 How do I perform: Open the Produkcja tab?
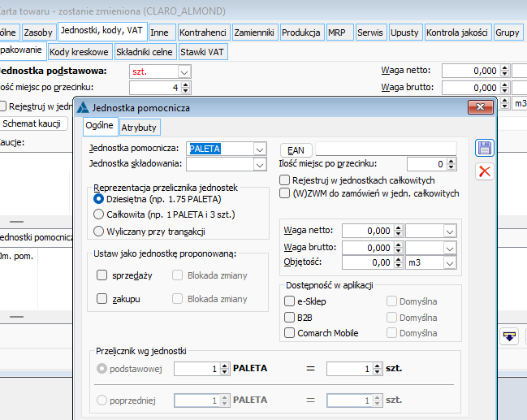(x=301, y=32)
